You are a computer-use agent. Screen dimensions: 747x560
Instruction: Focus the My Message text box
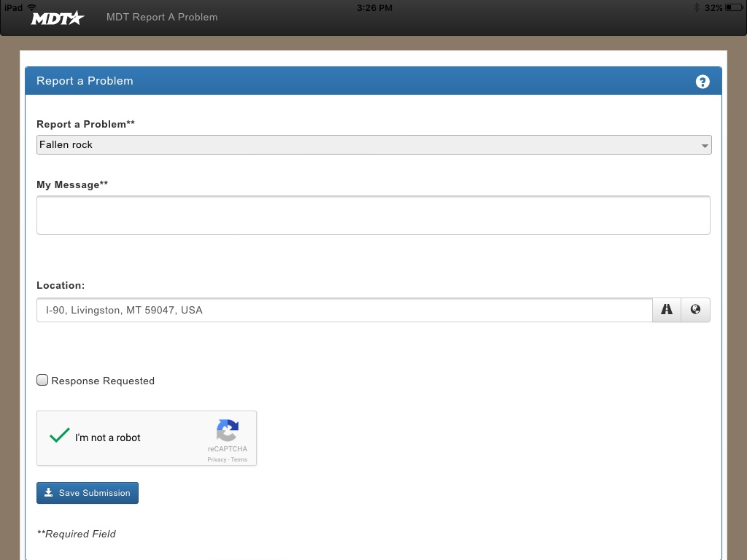(373, 215)
